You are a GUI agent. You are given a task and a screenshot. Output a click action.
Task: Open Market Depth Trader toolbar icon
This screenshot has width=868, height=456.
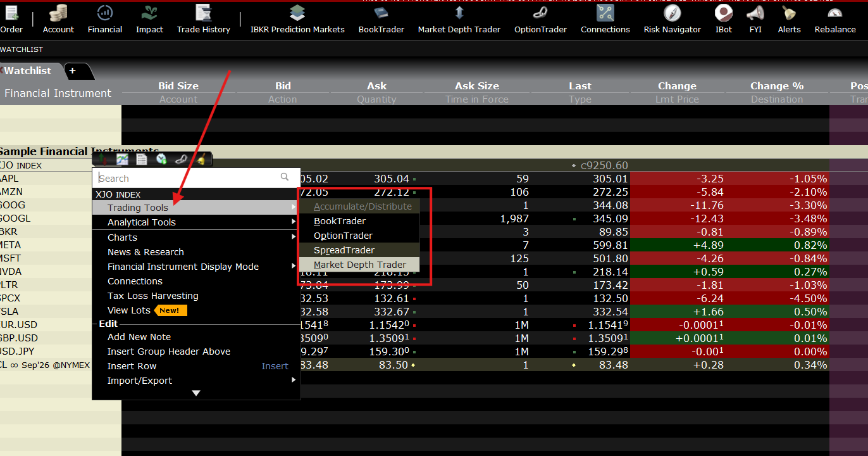click(459, 19)
